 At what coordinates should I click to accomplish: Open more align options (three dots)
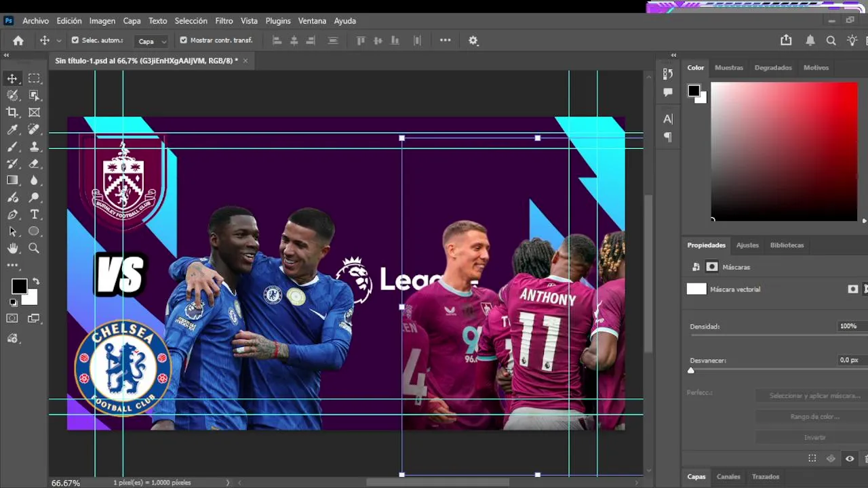(445, 41)
